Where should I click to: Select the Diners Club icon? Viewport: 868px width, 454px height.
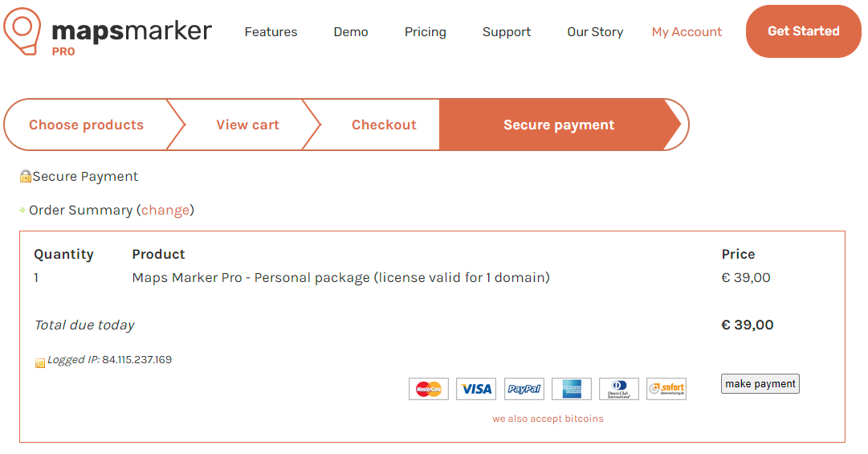pyautogui.click(x=619, y=389)
